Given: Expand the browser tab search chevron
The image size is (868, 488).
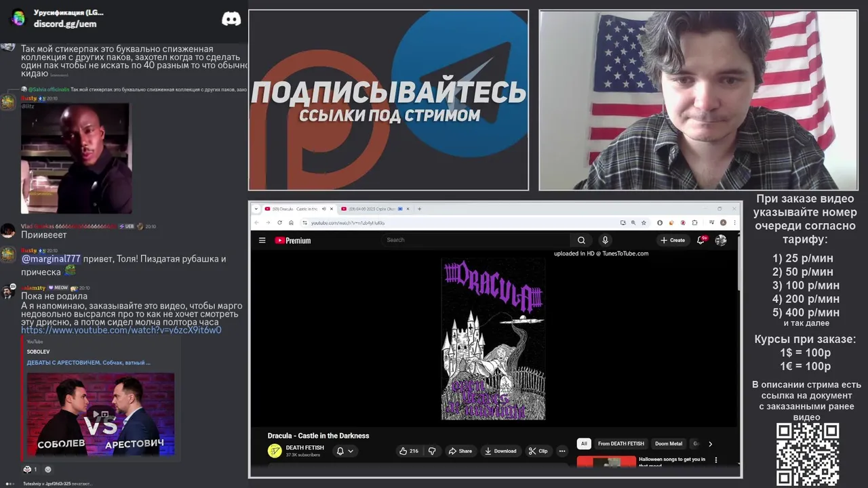Looking at the screenshot, I should pos(256,209).
